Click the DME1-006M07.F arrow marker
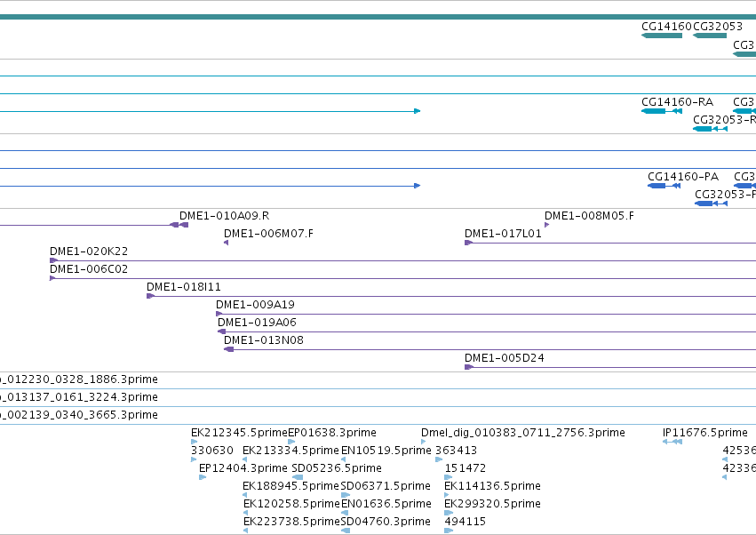 pos(227,243)
